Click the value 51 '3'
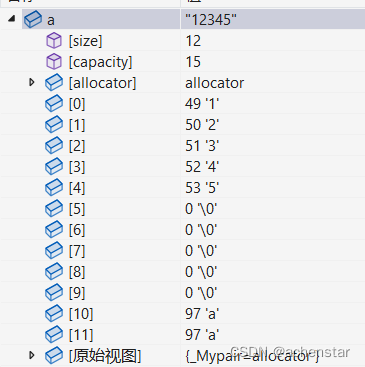 (202, 146)
